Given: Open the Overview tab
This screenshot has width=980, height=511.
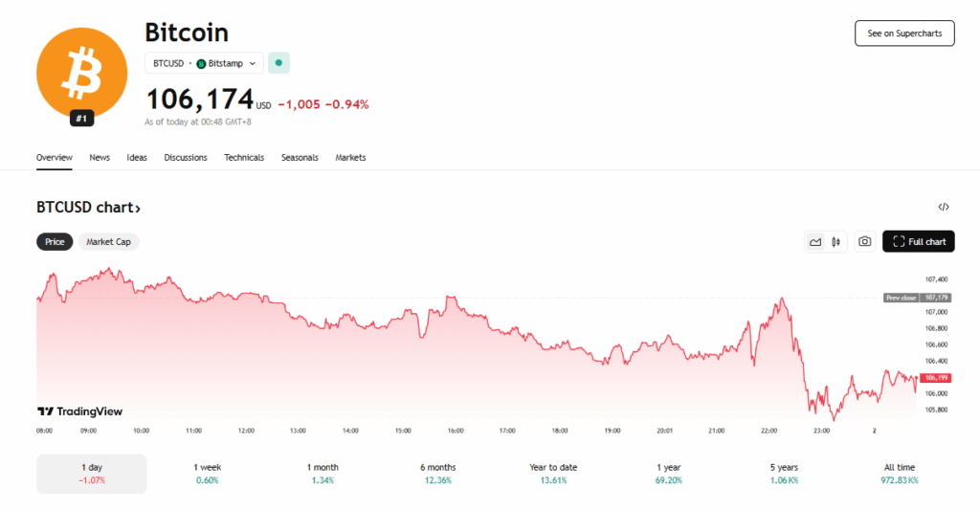Looking at the screenshot, I should [55, 158].
